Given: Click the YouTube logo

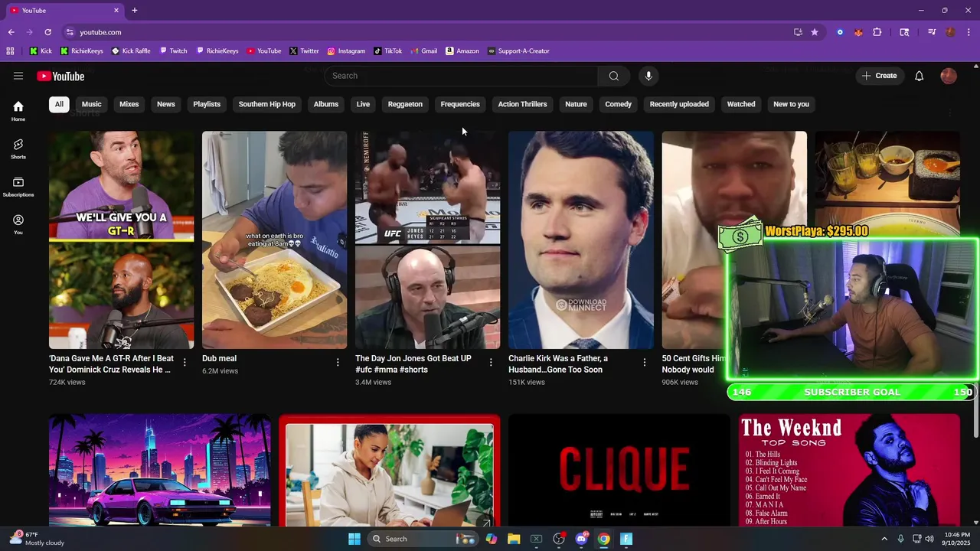Looking at the screenshot, I should click(60, 76).
